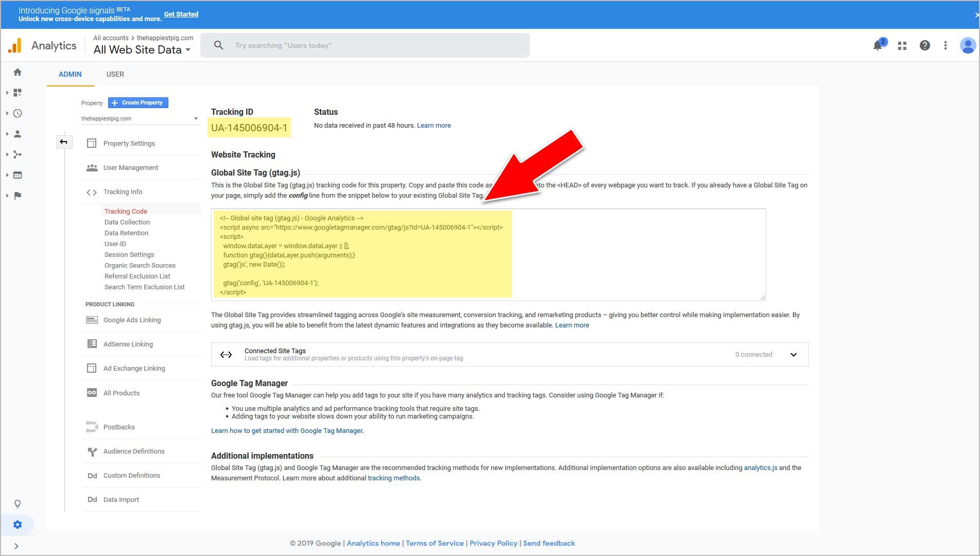Open the Behavior window icon
Viewport: 980px width, 556px height.
click(18, 175)
